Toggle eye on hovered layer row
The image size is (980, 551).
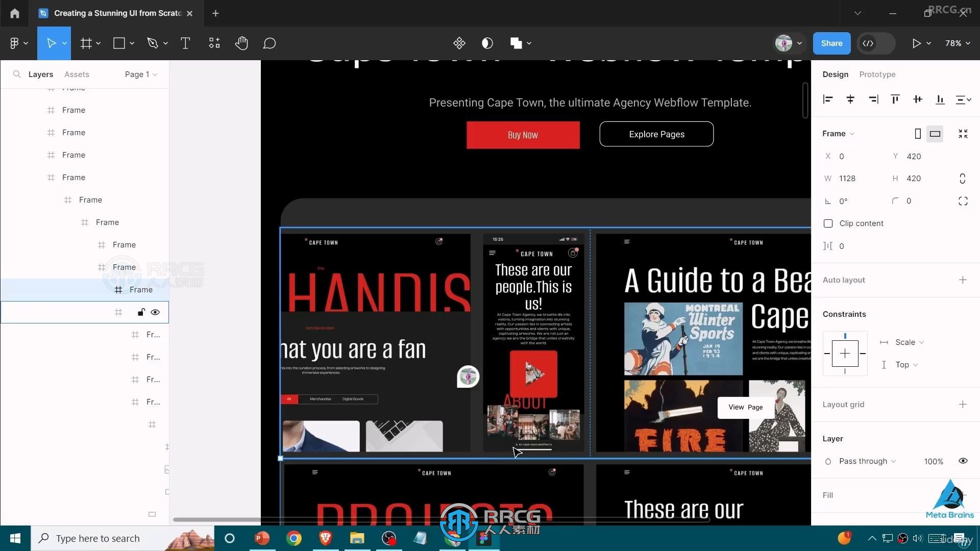[x=155, y=312]
